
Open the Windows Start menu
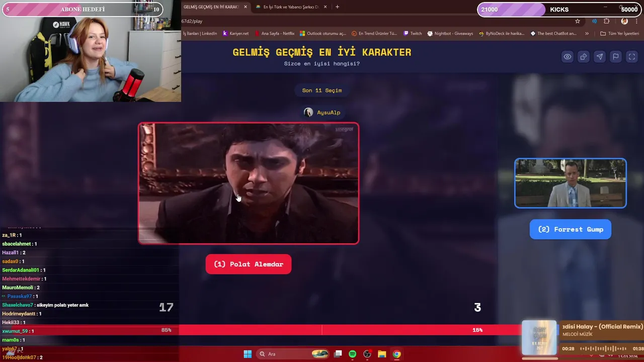pos(248,354)
